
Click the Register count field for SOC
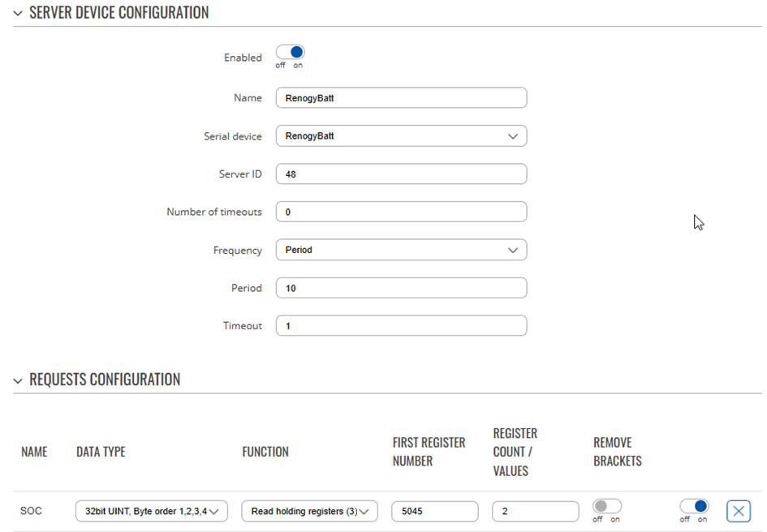point(536,512)
